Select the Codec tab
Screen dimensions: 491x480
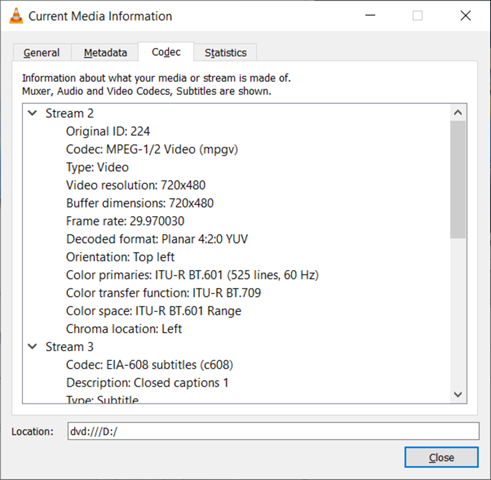coord(166,52)
